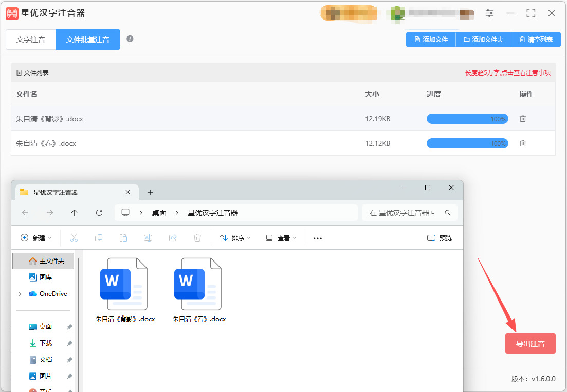
Task: Open Explorer's more options ellipsis
Action: tap(318, 238)
